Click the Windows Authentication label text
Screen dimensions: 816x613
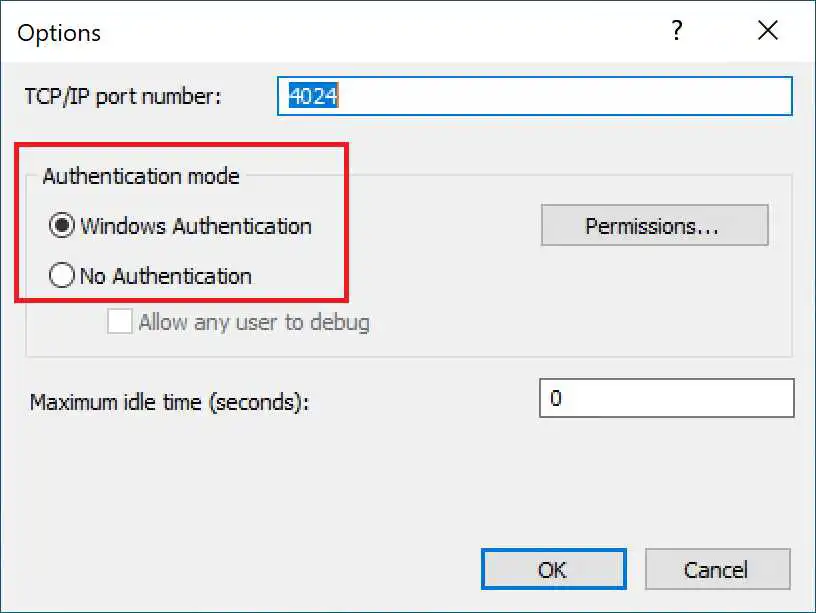pyautogui.click(x=196, y=226)
